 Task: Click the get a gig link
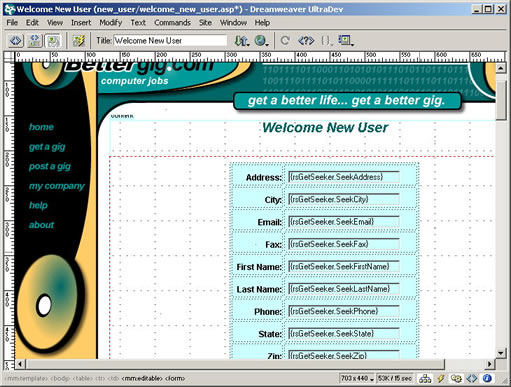[x=47, y=147]
